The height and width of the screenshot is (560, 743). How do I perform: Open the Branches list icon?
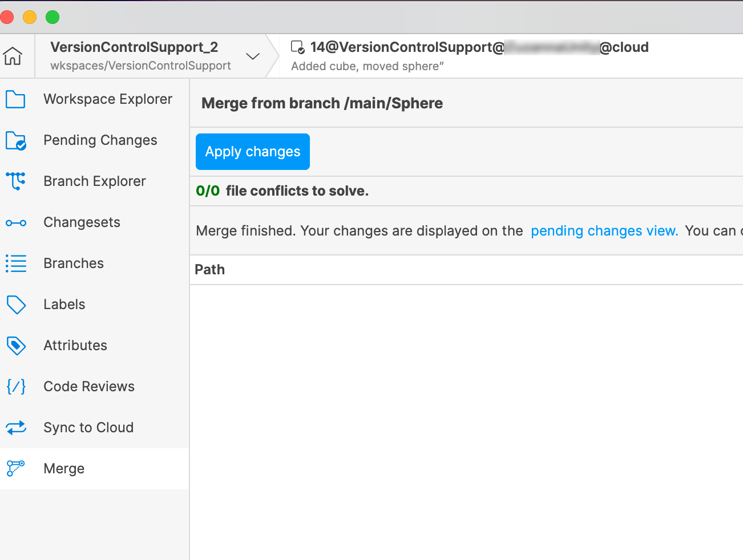pyautogui.click(x=15, y=263)
